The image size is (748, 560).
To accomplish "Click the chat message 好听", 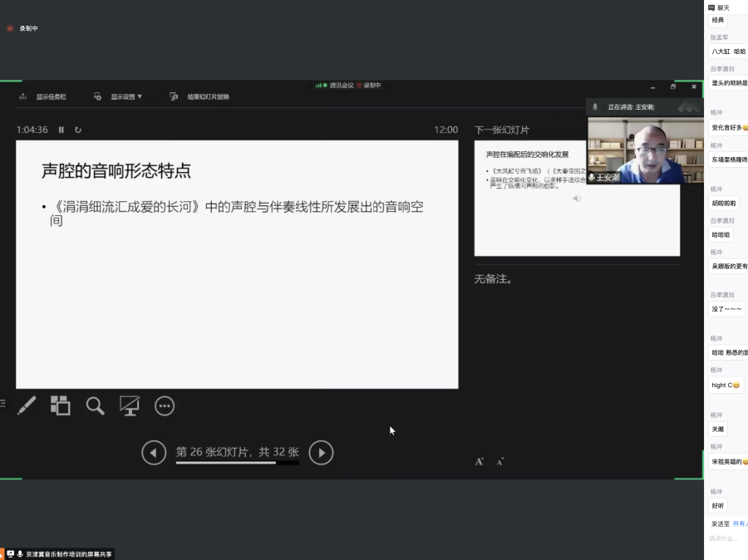I will click(717, 506).
